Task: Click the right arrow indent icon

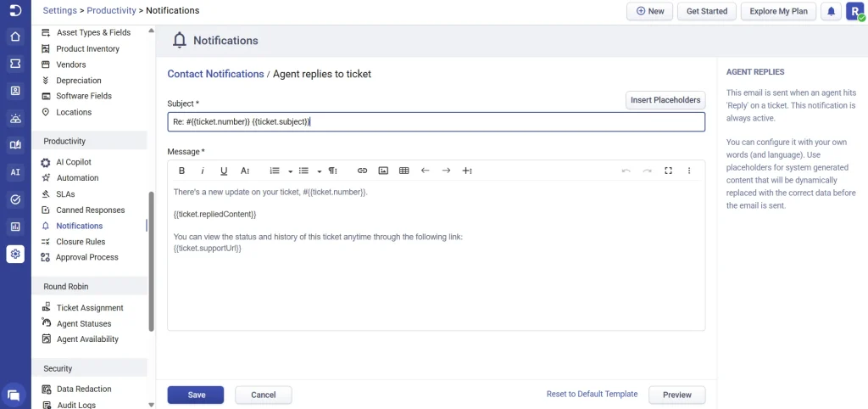Action: (446, 171)
